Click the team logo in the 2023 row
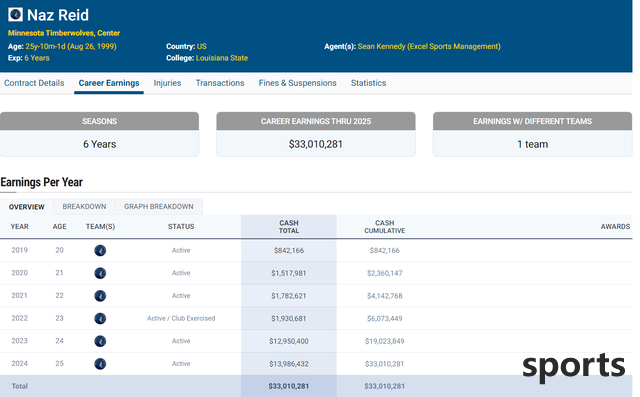640x397 pixels. pos(100,341)
